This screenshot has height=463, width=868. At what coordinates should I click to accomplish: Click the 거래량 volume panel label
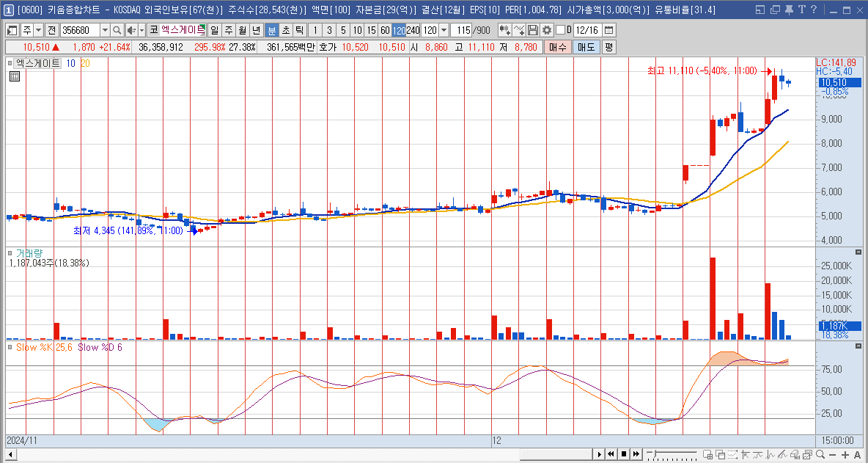[x=29, y=252]
